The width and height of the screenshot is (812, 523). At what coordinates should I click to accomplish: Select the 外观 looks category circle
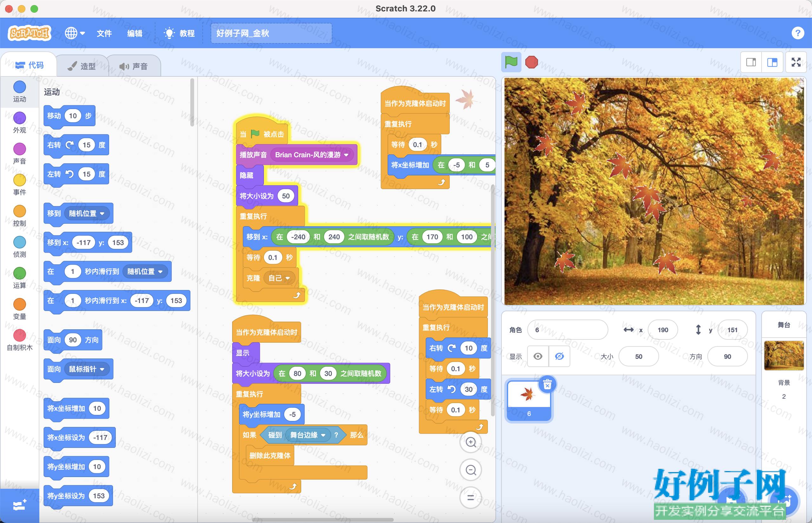[19, 118]
